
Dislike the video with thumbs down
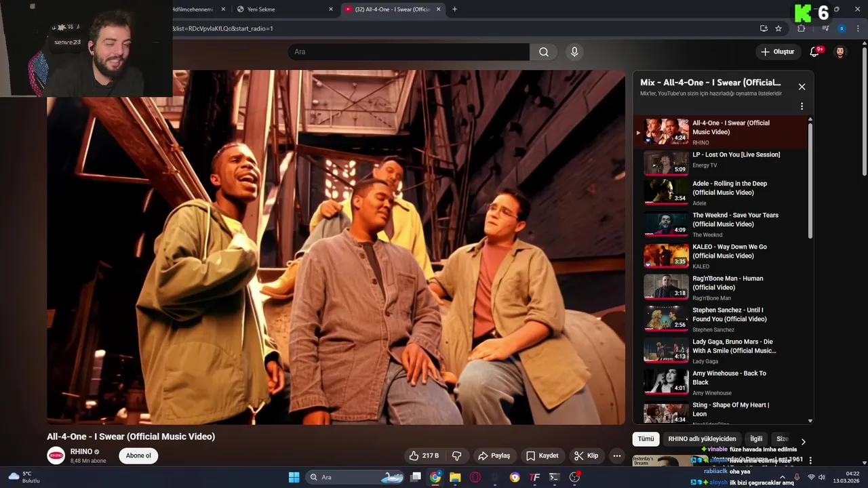pos(457,455)
